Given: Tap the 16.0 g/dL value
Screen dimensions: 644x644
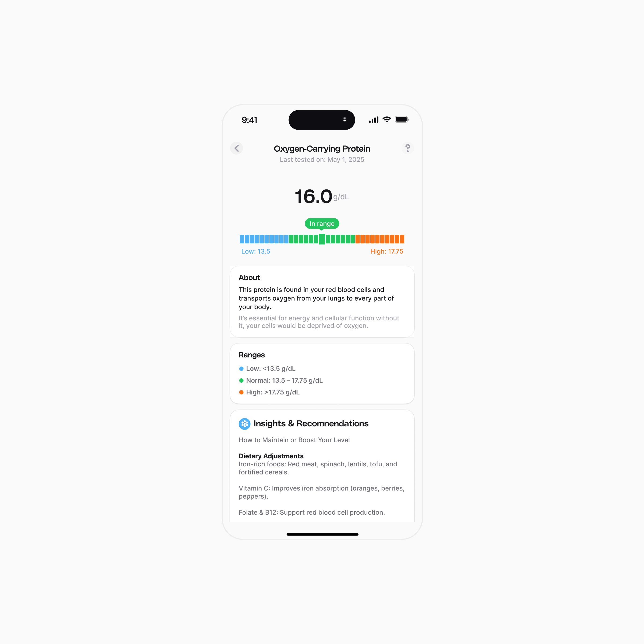Looking at the screenshot, I should (x=322, y=196).
